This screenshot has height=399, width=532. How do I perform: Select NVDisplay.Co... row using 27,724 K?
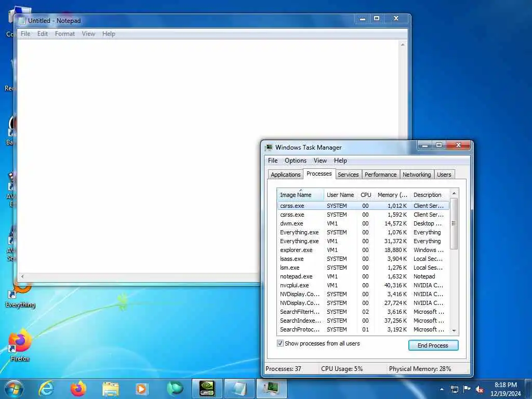click(x=363, y=303)
